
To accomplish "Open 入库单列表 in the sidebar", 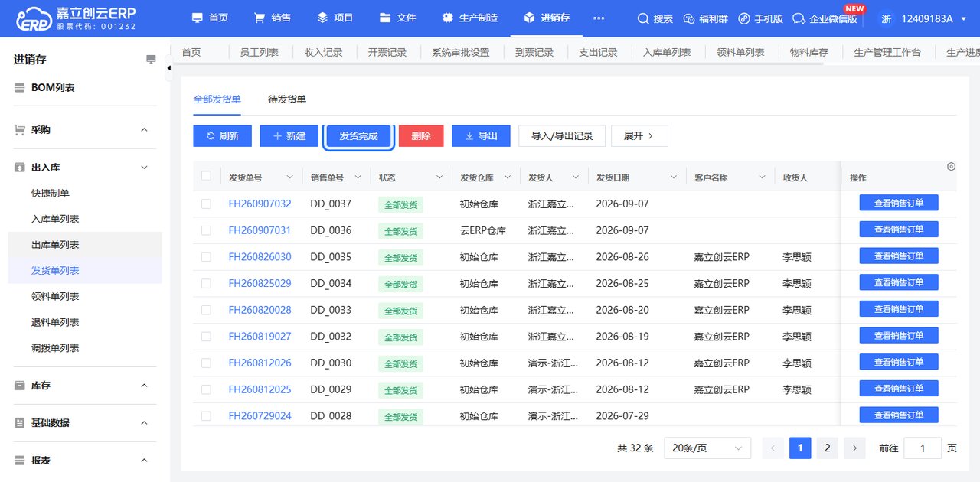I will point(55,220).
